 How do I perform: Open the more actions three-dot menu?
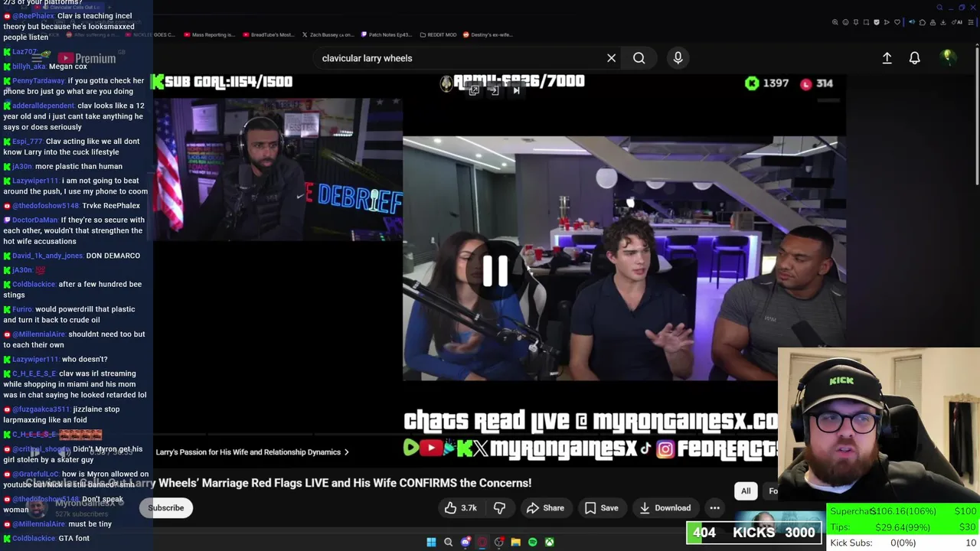[714, 508]
